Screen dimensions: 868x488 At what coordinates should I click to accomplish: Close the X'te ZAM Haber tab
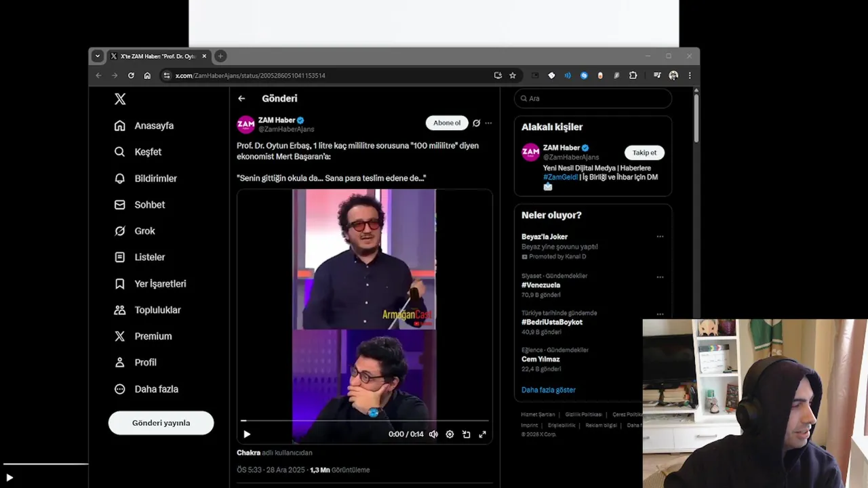point(204,56)
